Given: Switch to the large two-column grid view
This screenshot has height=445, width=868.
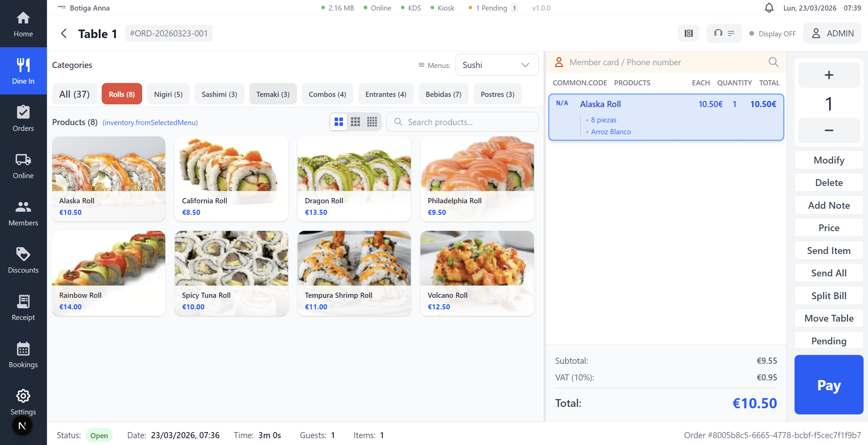Looking at the screenshot, I should (x=339, y=122).
